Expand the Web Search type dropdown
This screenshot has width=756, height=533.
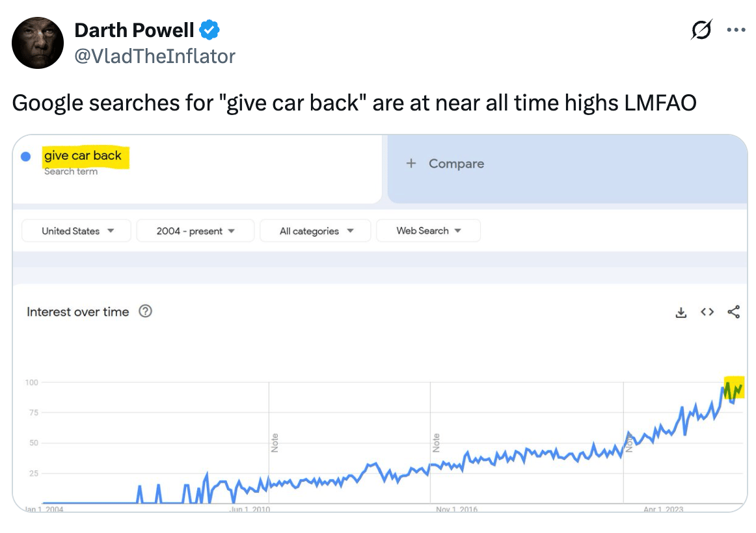click(x=428, y=231)
